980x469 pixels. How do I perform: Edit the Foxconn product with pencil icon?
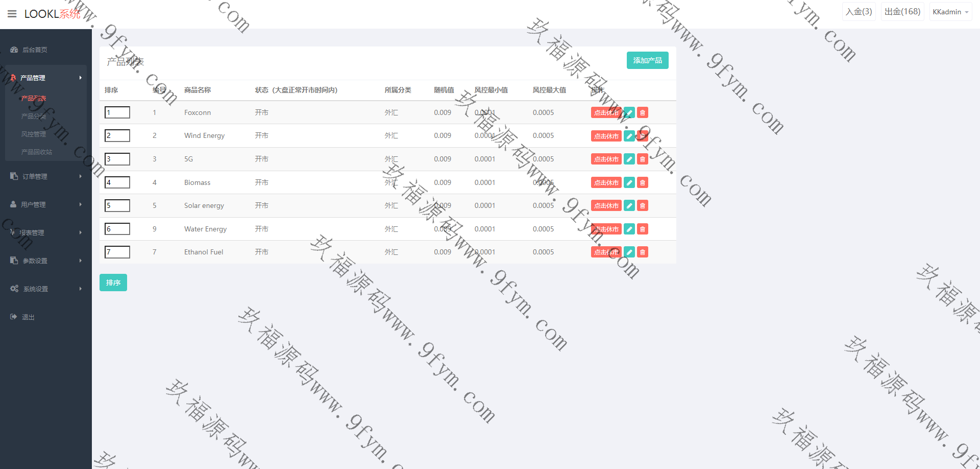click(629, 113)
